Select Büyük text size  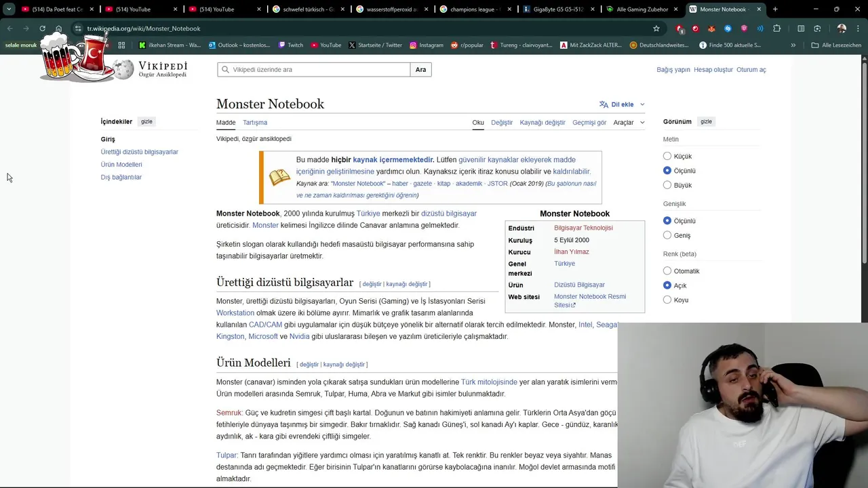(667, 185)
